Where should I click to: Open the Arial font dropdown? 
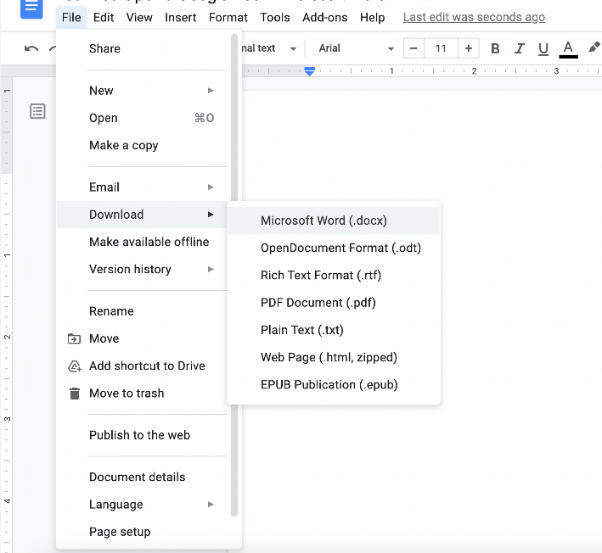(356, 48)
